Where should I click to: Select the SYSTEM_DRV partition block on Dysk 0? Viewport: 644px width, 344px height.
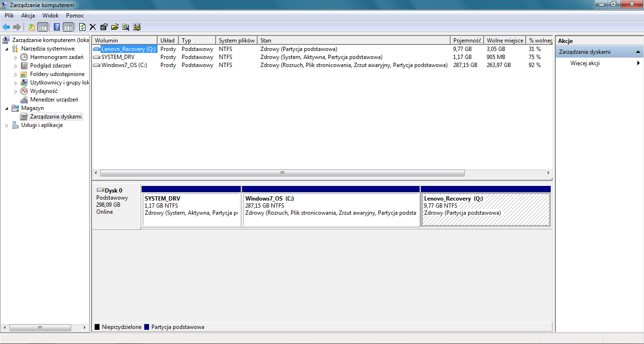coord(192,207)
